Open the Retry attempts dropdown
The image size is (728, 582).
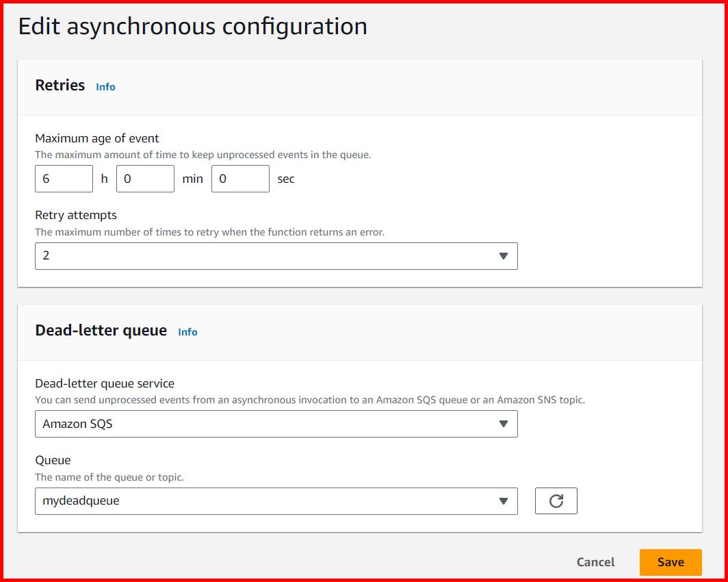pos(276,256)
